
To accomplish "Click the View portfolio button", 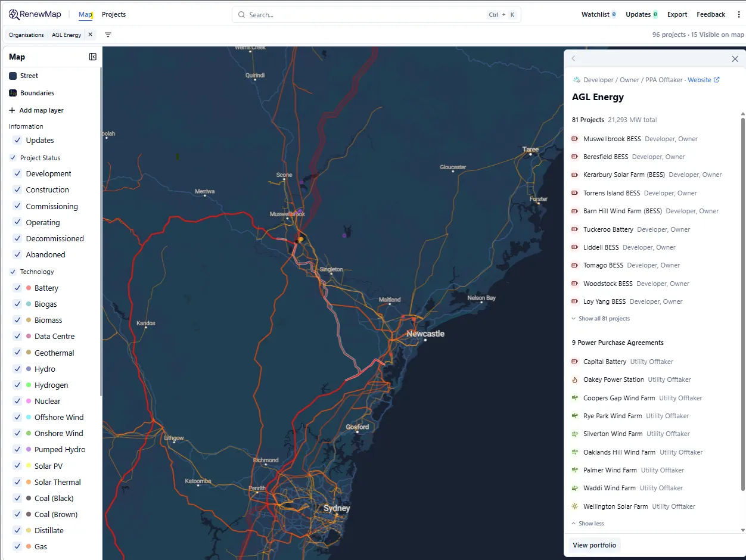I will pos(594,545).
